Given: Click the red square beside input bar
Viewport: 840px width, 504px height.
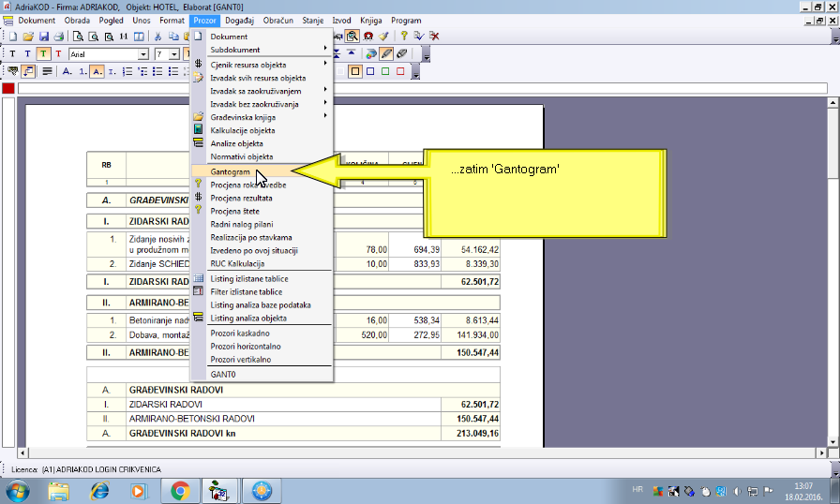Looking at the screenshot, I should (8, 88).
